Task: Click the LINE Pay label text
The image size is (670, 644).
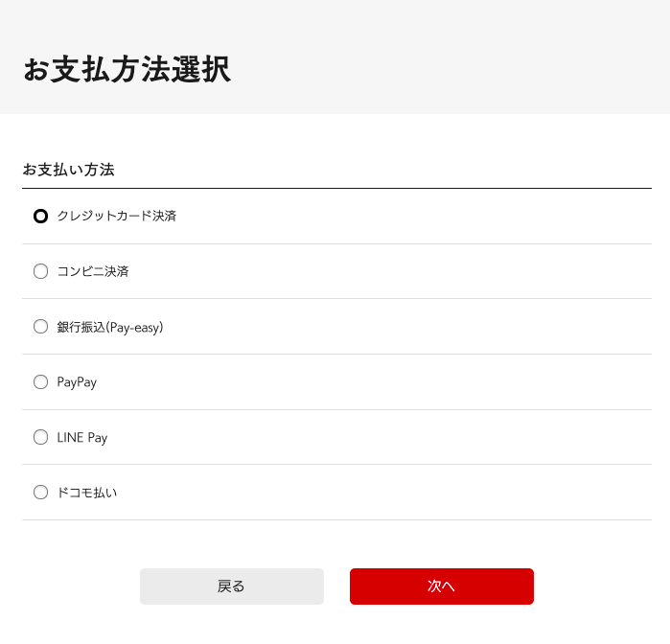Action: [82, 438]
